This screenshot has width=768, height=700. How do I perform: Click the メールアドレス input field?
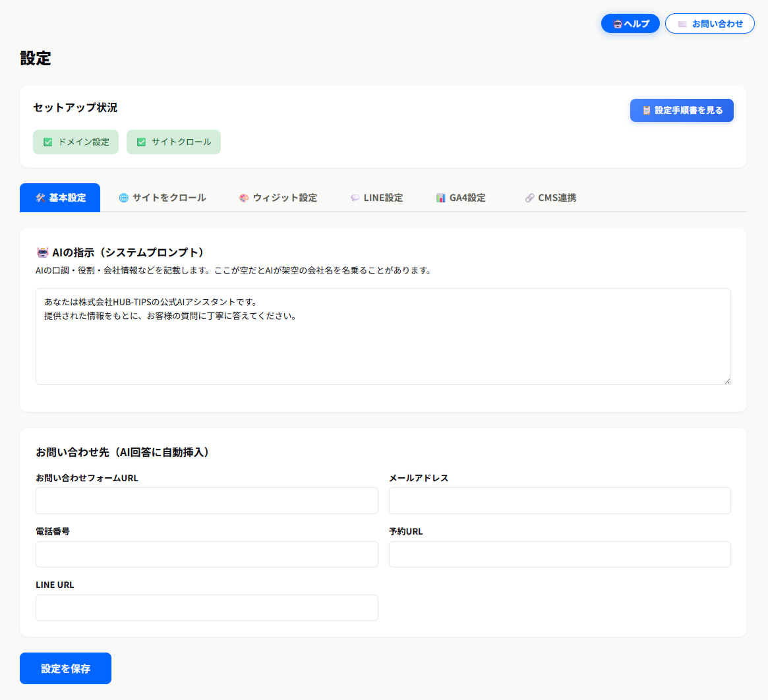[560, 500]
